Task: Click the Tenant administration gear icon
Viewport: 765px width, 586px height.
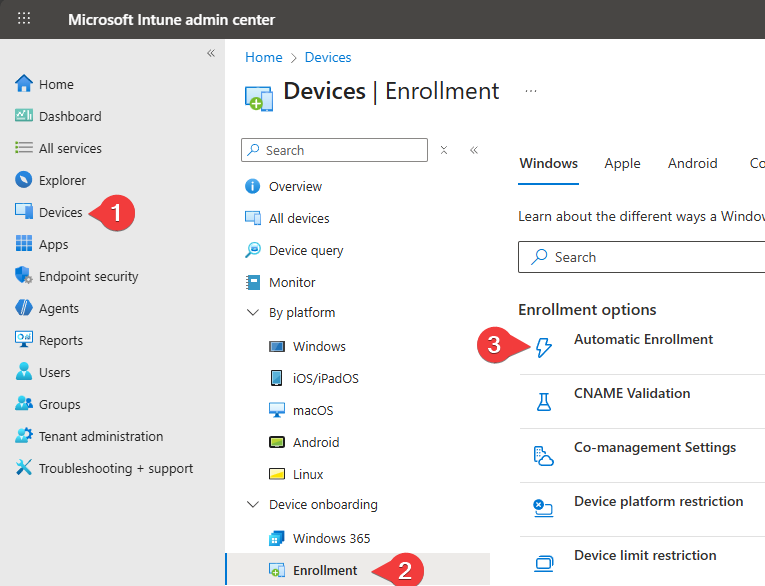Action: point(24,435)
